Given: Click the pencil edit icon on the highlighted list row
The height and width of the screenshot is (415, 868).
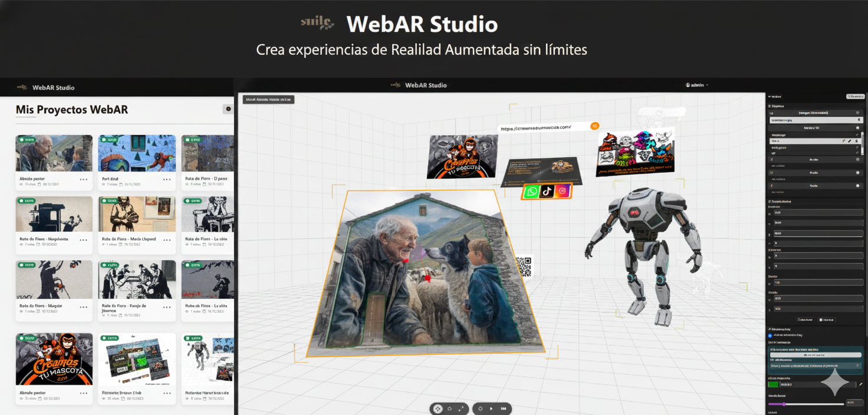Looking at the screenshot, I should pyautogui.click(x=850, y=141).
